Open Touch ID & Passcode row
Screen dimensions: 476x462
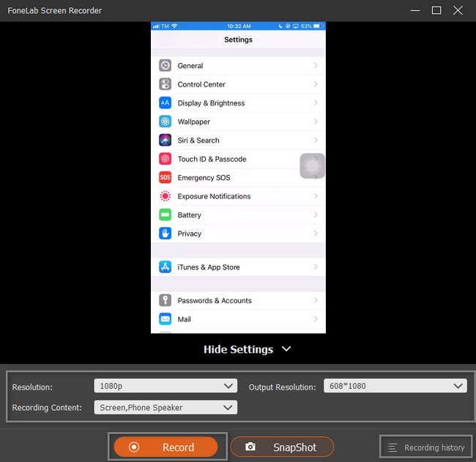click(238, 159)
